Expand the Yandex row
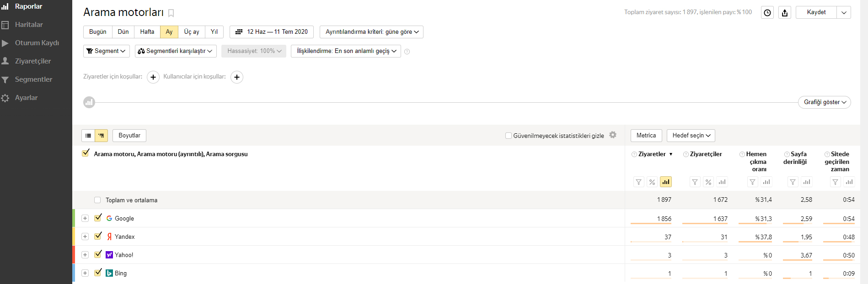The image size is (868, 284). pos(85,237)
